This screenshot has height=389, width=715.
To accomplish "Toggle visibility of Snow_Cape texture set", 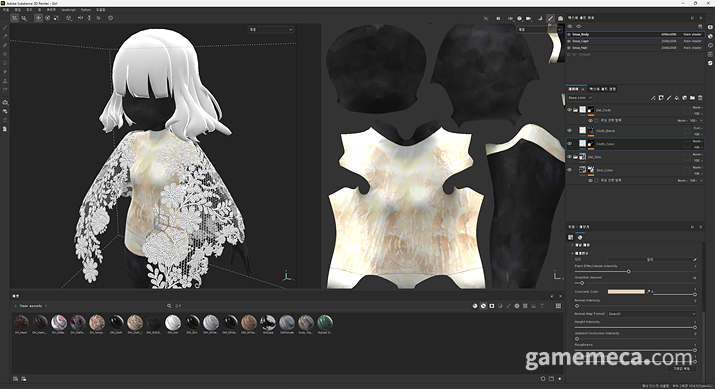I will pyautogui.click(x=569, y=41).
